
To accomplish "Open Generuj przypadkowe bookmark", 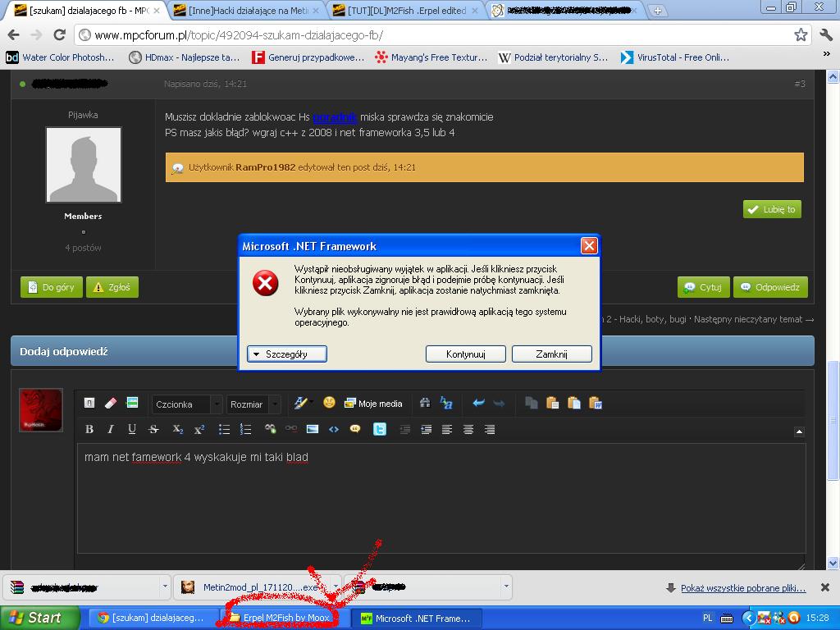I will [308, 57].
